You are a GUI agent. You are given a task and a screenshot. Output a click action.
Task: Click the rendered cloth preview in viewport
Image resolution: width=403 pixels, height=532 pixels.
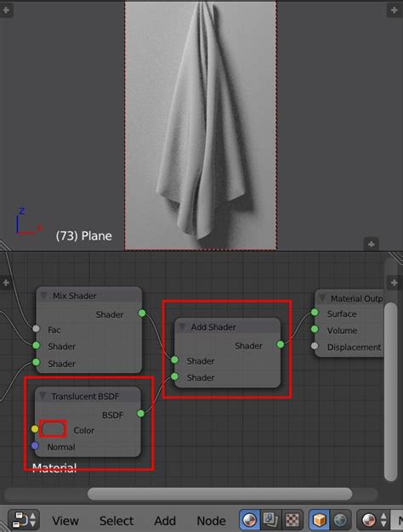tap(201, 126)
